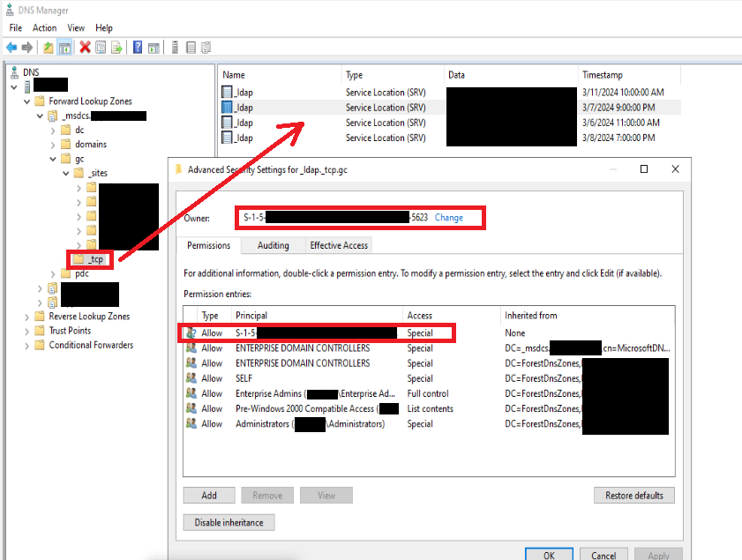Select Reverse Lookup Zones node
742x560 pixels.
(x=89, y=317)
